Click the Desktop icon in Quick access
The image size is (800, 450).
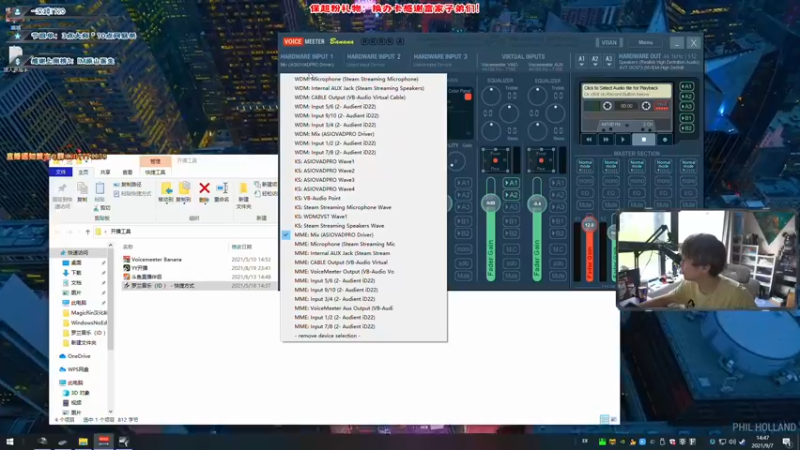(66, 263)
